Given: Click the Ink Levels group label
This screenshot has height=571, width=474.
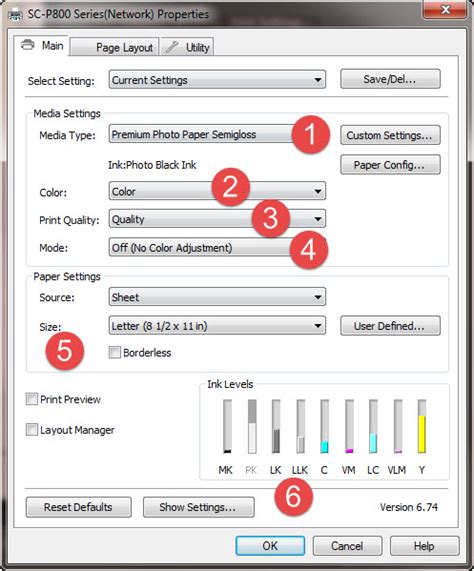Looking at the screenshot, I should pos(230,384).
